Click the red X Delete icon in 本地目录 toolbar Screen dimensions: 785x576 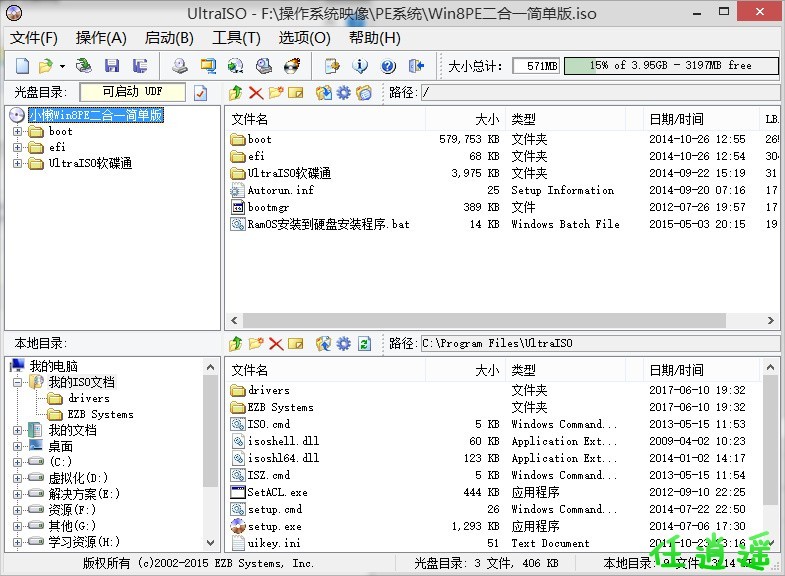pyautogui.click(x=276, y=344)
